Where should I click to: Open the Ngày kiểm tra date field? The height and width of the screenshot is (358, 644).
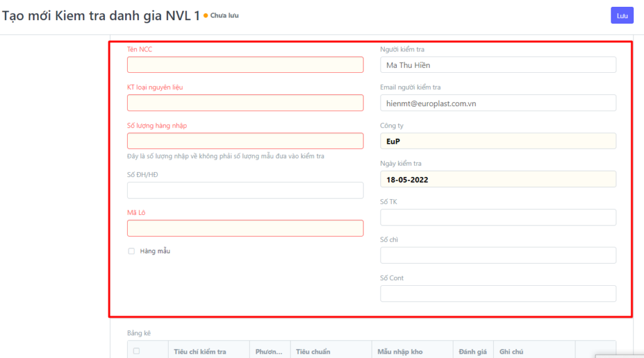[497, 179]
